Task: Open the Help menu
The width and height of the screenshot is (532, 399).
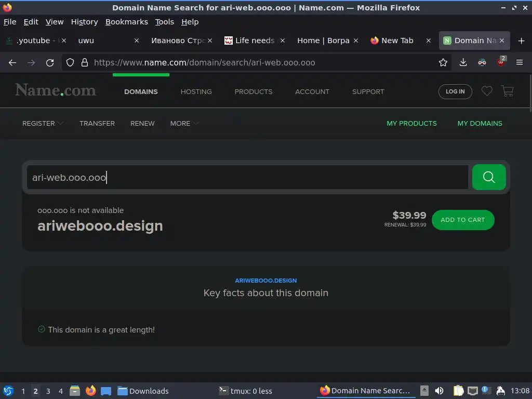Action: [x=190, y=22]
